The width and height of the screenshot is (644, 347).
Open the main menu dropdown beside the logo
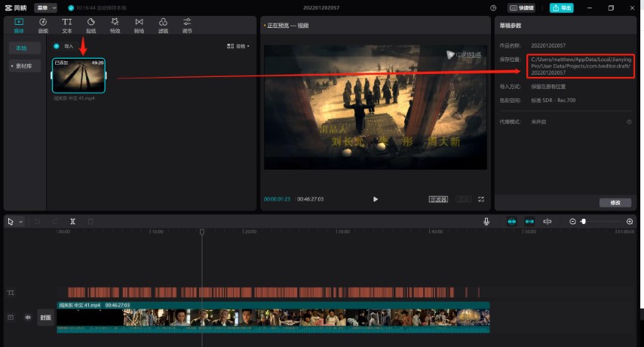45,8
